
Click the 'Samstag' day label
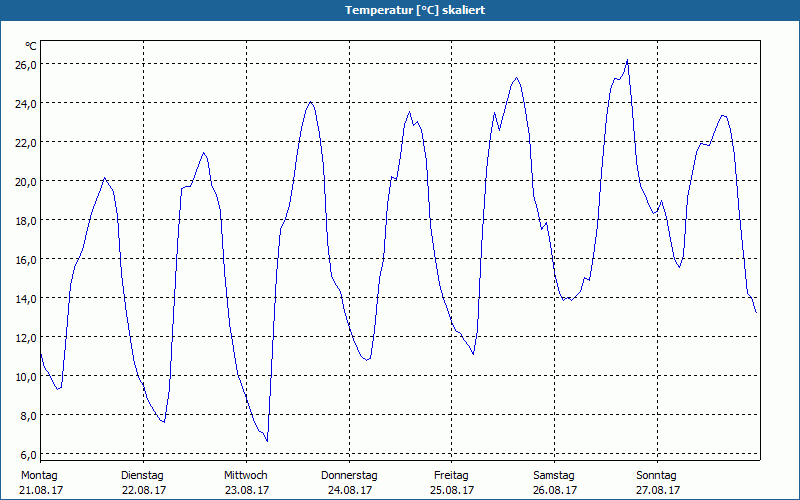554,476
